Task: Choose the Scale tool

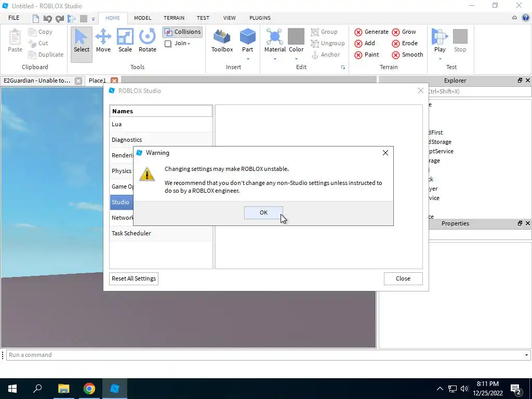Action: [x=125, y=41]
